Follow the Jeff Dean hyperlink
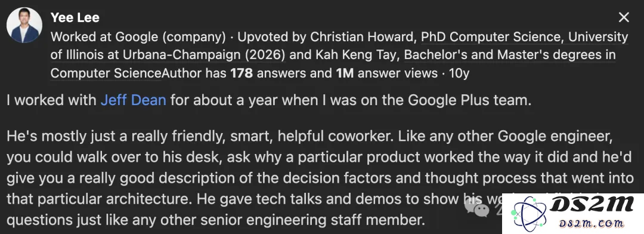Image resolution: width=644 pixels, height=234 pixels. tap(134, 100)
